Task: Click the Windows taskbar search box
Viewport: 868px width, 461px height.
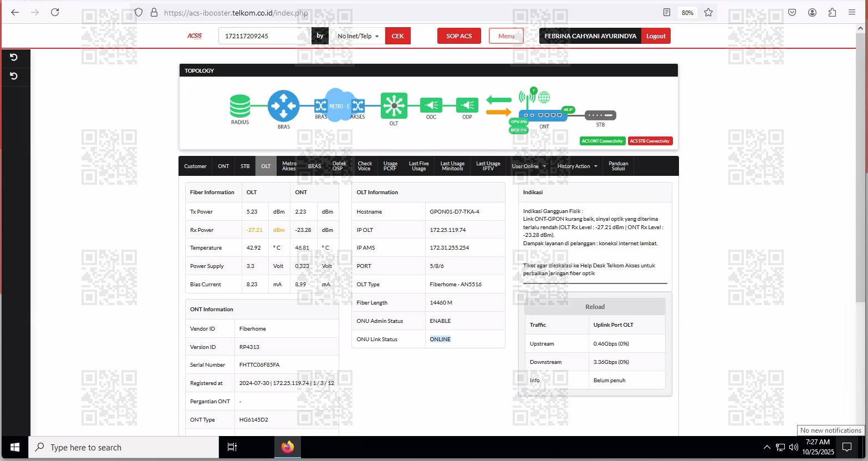Action: tap(124, 447)
